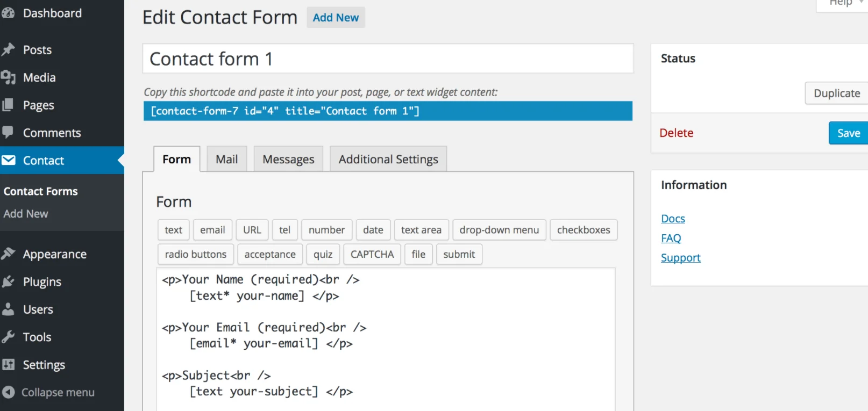Open the Appearance menu label
Screen dimensions: 868x411
[55, 254]
